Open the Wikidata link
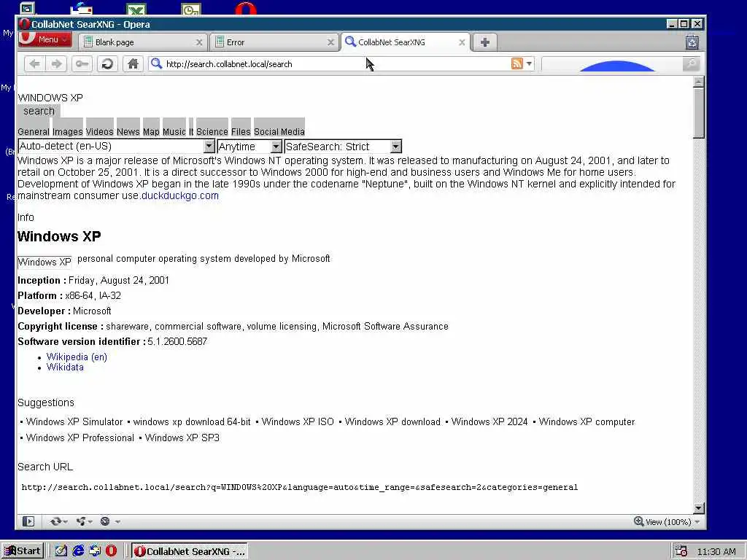The height and width of the screenshot is (560, 747). [x=65, y=367]
